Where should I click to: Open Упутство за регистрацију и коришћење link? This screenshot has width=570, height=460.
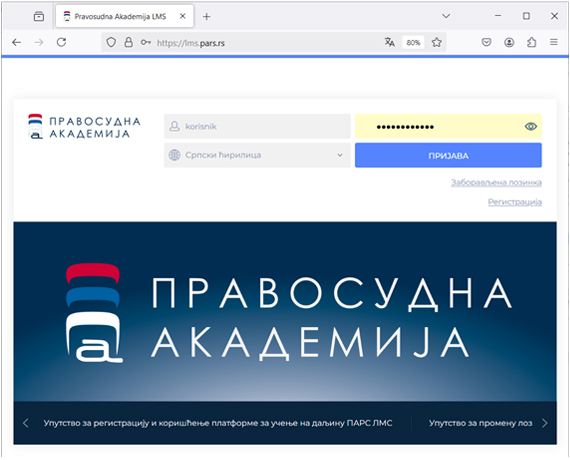point(218,423)
